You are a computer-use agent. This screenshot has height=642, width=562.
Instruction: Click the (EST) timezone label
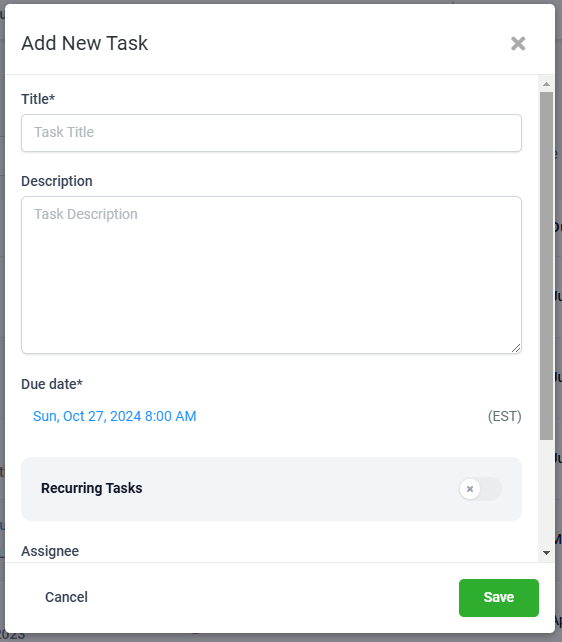click(504, 416)
